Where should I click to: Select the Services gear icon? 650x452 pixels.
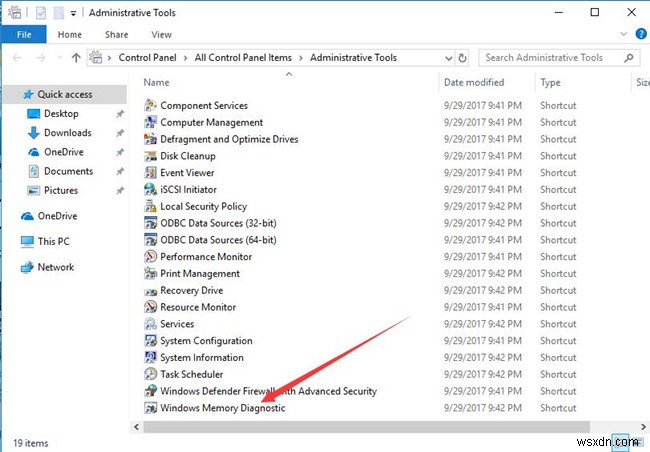tap(150, 324)
